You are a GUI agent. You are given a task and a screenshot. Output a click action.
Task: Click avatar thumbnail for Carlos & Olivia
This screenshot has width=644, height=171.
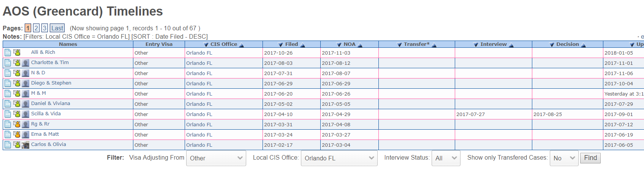click(x=25, y=145)
